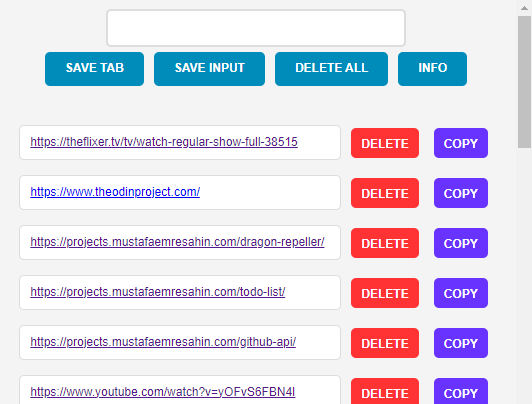
Task: Copy the theflixer.tv link
Action: click(x=461, y=143)
